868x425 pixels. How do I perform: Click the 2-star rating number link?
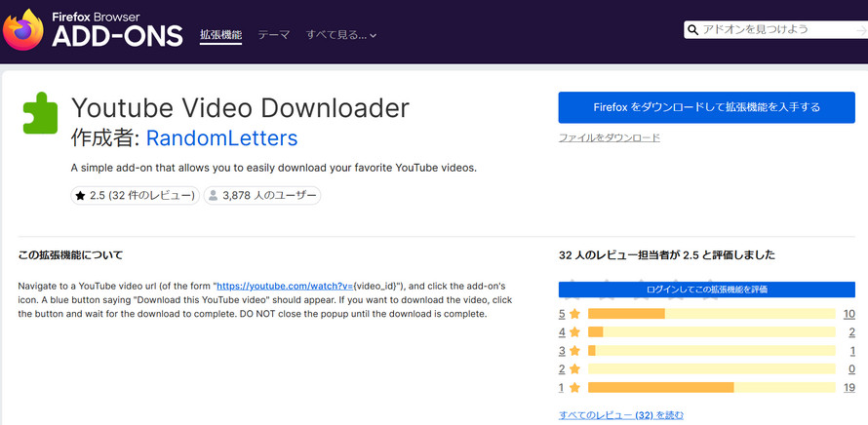pos(562,368)
